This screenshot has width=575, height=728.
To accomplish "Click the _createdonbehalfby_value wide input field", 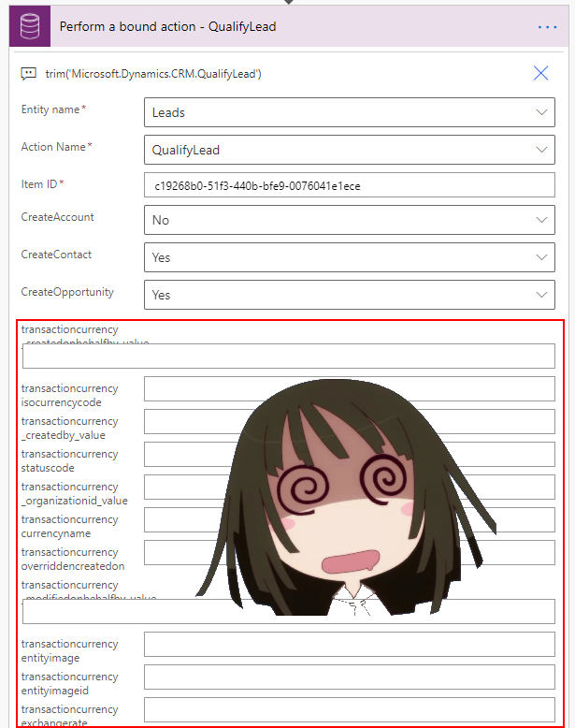I will click(289, 357).
